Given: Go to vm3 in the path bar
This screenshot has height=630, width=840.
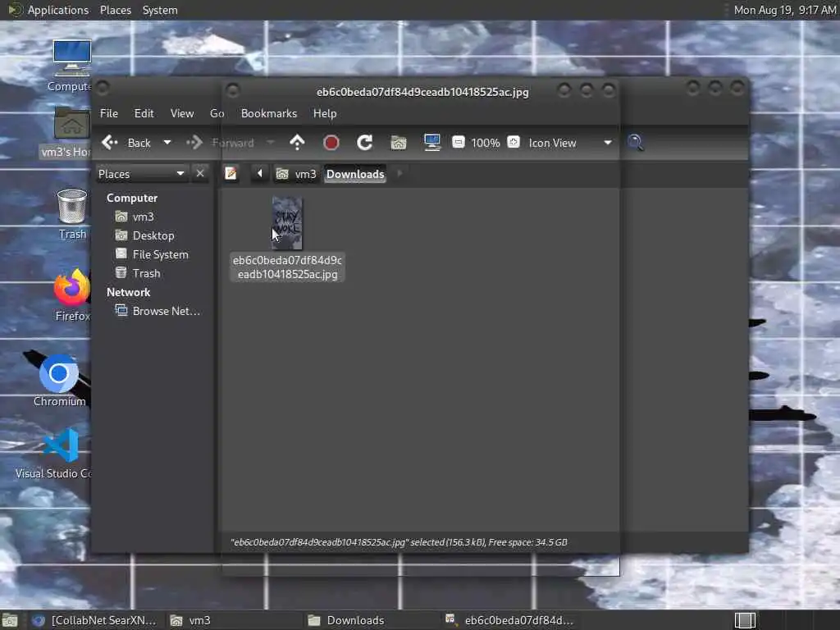Looking at the screenshot, I should pos(296,174).
